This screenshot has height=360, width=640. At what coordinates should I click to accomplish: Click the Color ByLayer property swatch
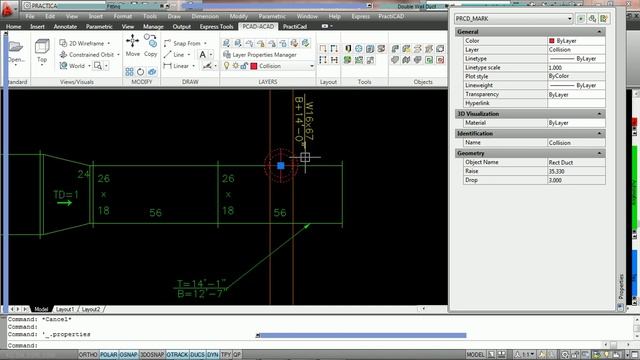click(x=551, y=41)
